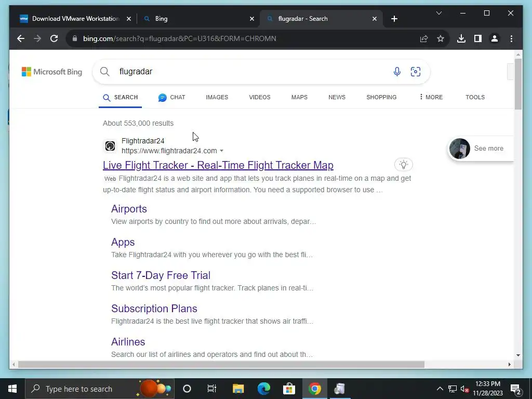Open the notification center icon

point(515,389)
